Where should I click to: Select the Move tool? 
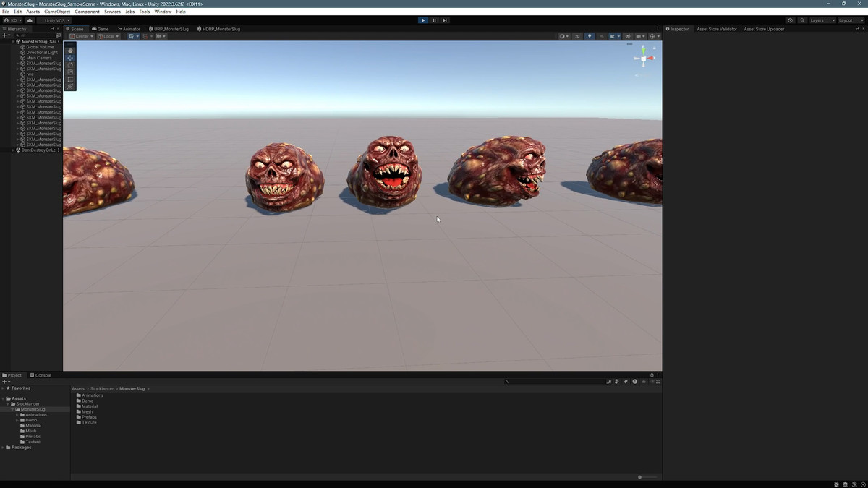click(x=70, y=58)
